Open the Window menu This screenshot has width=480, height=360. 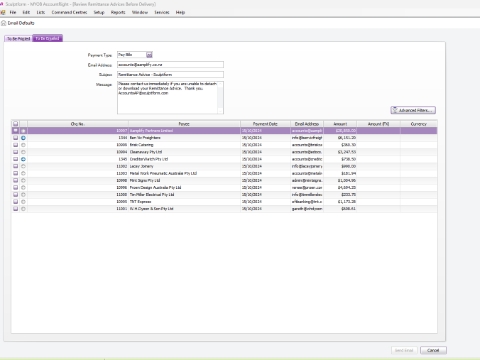coord(140,12)
